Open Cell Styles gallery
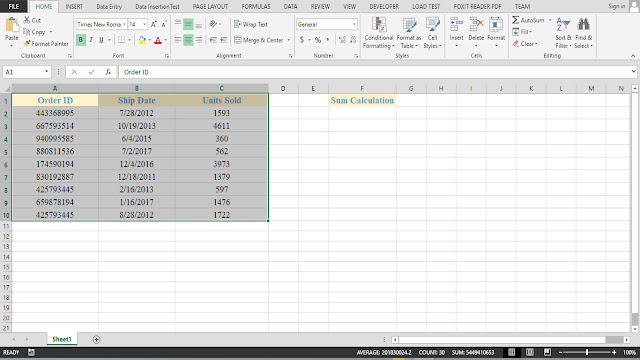 click(432, 33)
